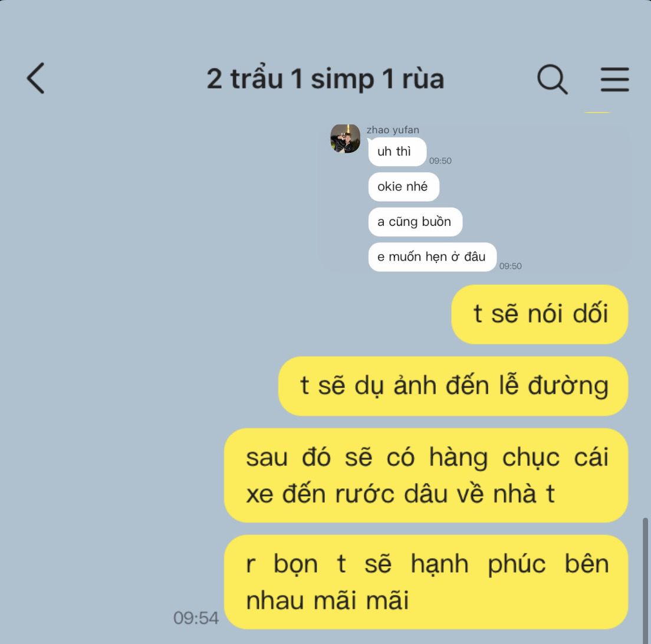The image size is (651, 644).
Task: Click the 09:50 timestamp beside 'uh thì'
Action: click(440, 160)
